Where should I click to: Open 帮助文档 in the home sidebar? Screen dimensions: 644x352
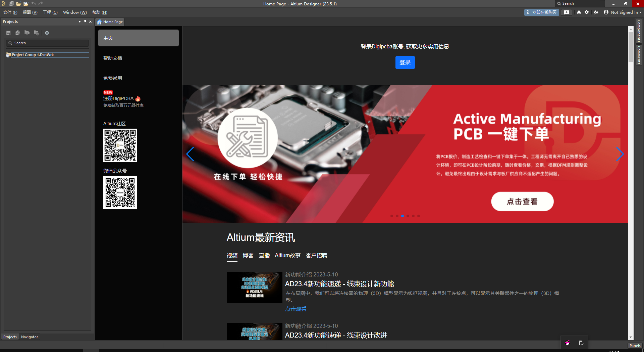[113, 58]
